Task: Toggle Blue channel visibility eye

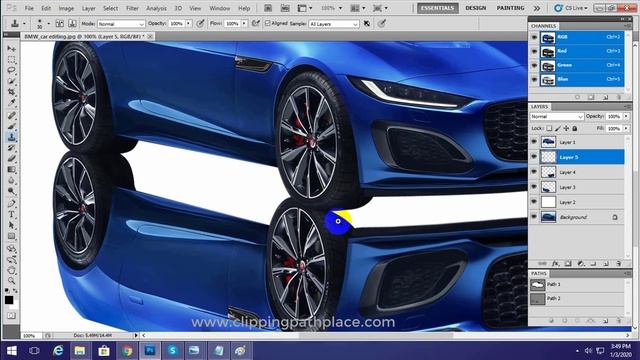Action: coord(534,79)
